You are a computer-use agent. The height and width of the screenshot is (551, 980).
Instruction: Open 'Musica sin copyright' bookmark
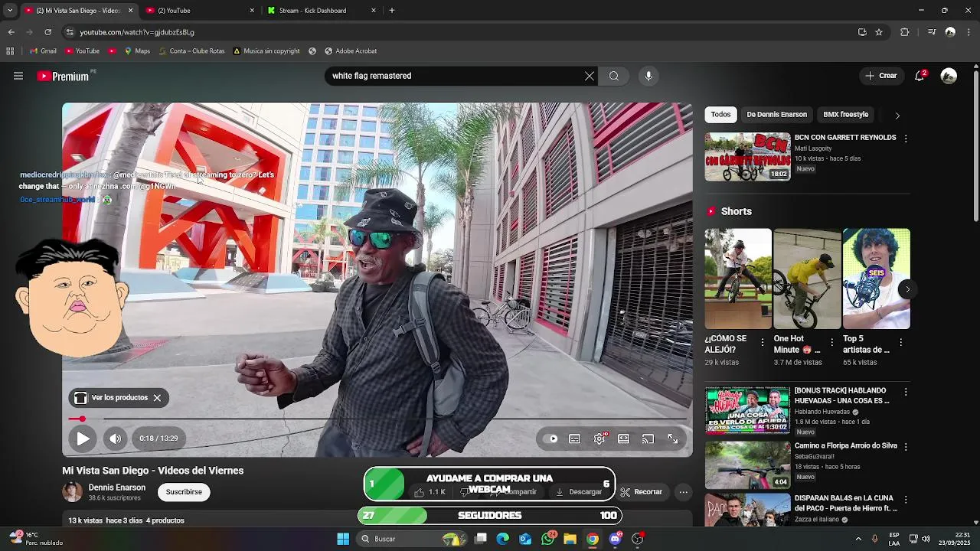click(266, 51)
